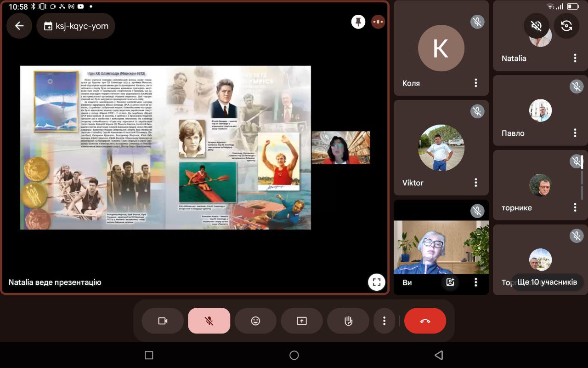Open visual effects icon on the Ви tile
588x368 pixels.
click(x=450, y=282)
